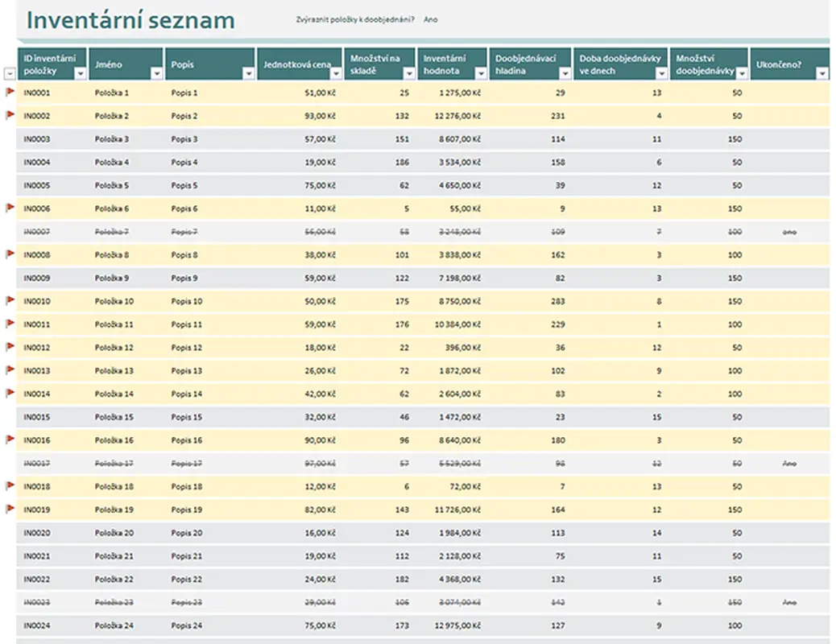This screenshot has width=836, height=644.
Task: Select the inventory value '10 384,00 Kč'
Action: [x=457, y=324]
